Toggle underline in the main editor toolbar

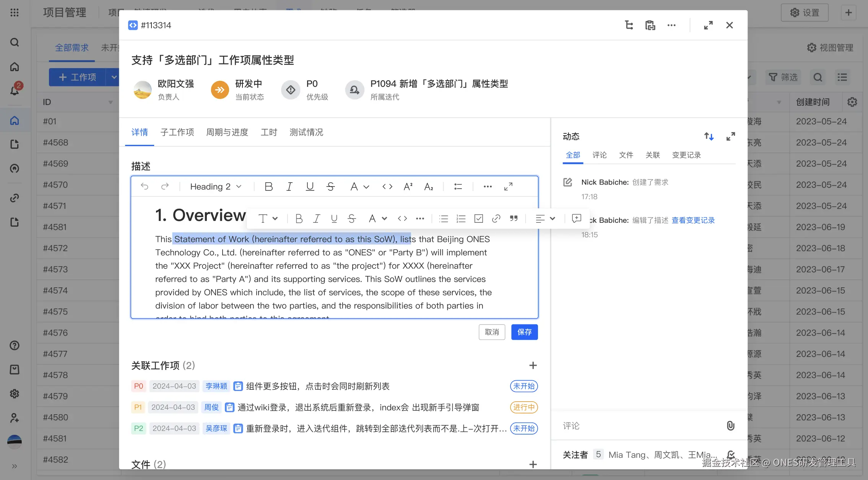tap(310, 186)
